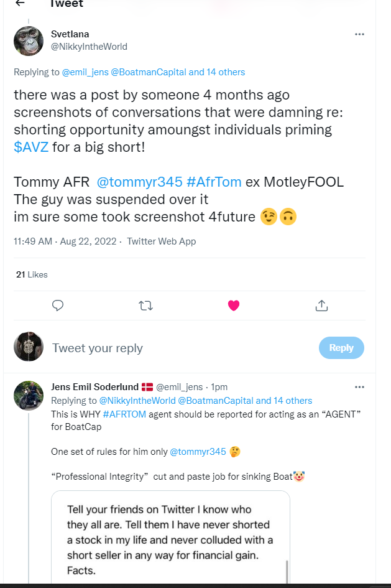Click the $AVZ cashtag link
This screenshot has width=391, height=588.
31,147
